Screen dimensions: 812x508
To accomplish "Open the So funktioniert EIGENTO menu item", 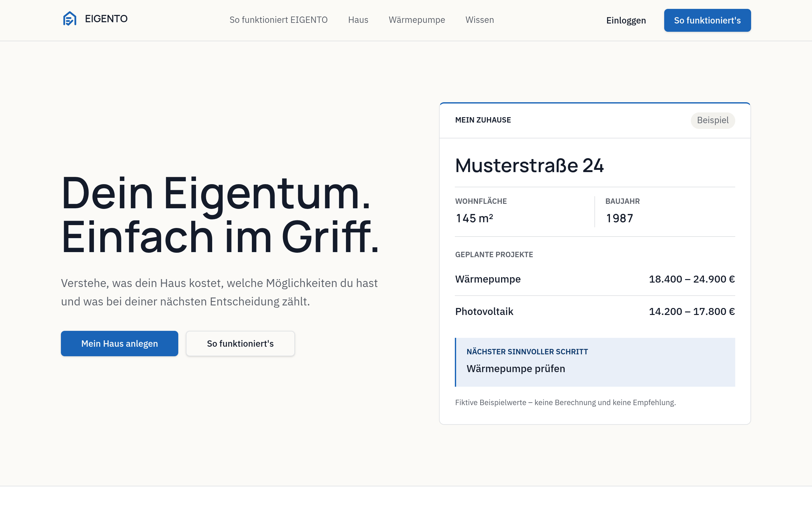I will click(x=278, y=20).
